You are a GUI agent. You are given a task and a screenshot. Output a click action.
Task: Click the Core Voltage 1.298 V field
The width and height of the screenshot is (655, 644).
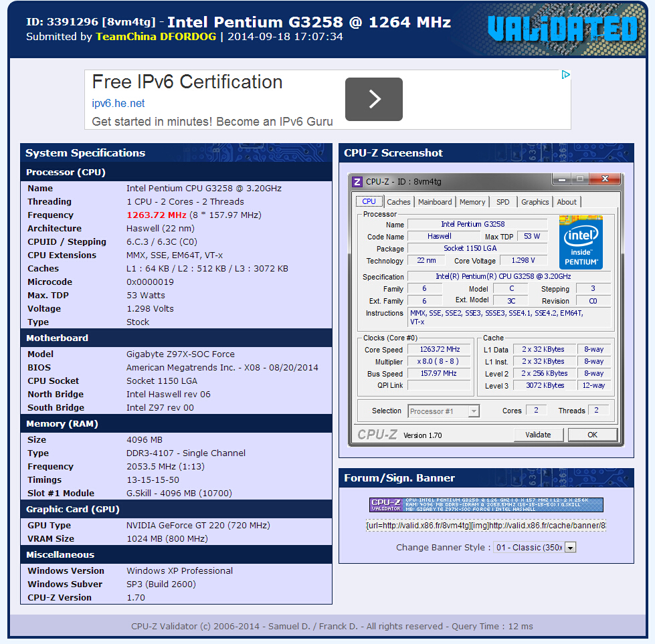pos(525,260)
